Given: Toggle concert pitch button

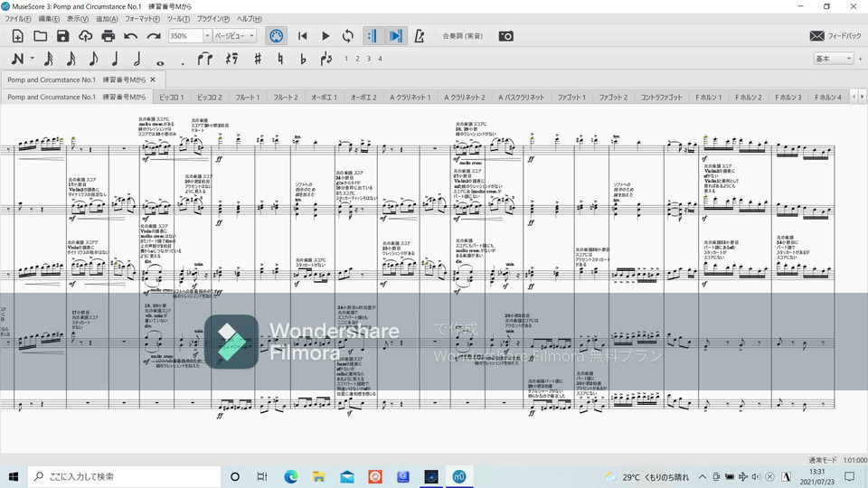Looking at the screenshot, I should pos(463,36).
